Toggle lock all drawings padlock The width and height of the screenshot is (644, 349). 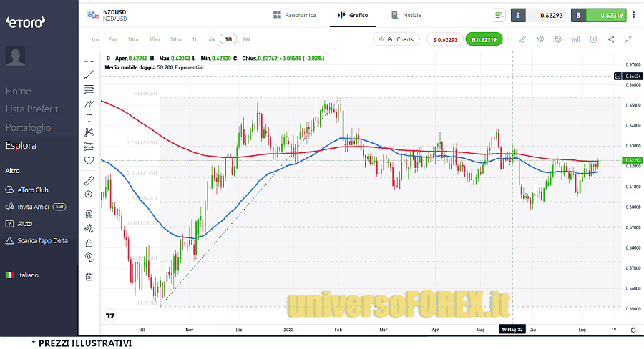[x=89, y=242]
